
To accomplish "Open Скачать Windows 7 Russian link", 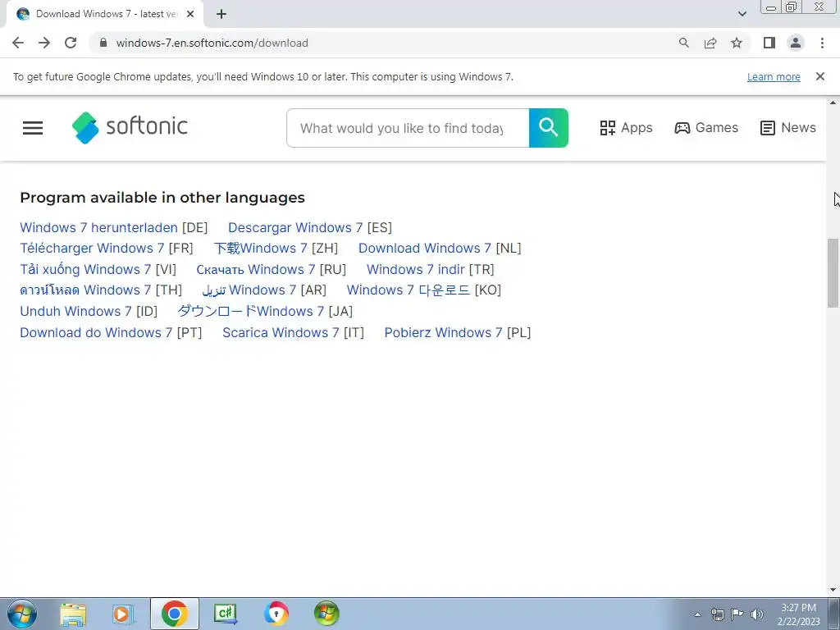I will pos(256,269).
